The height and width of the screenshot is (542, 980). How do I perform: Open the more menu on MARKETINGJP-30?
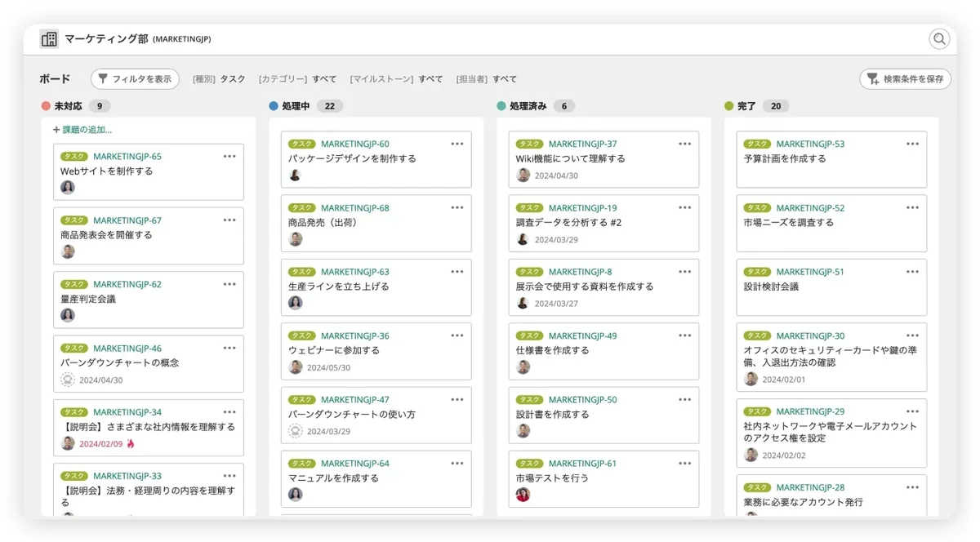coord(913,335)
